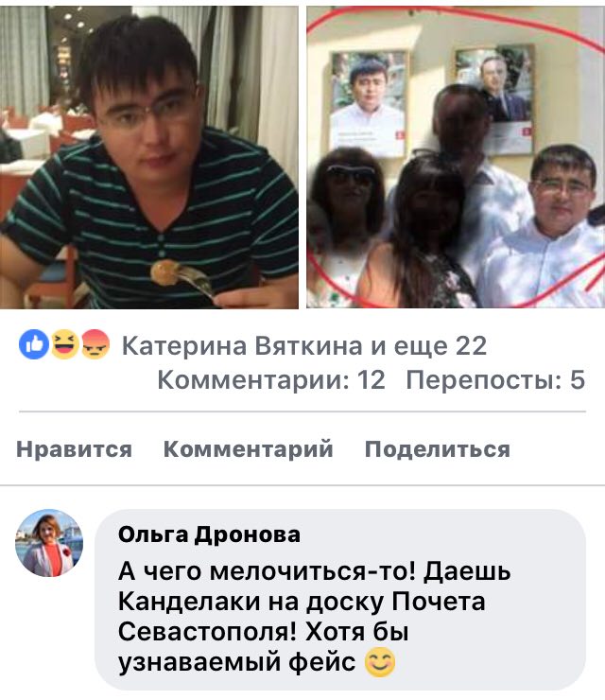Open the photo of man in striped shirt

tap(149, 157)
